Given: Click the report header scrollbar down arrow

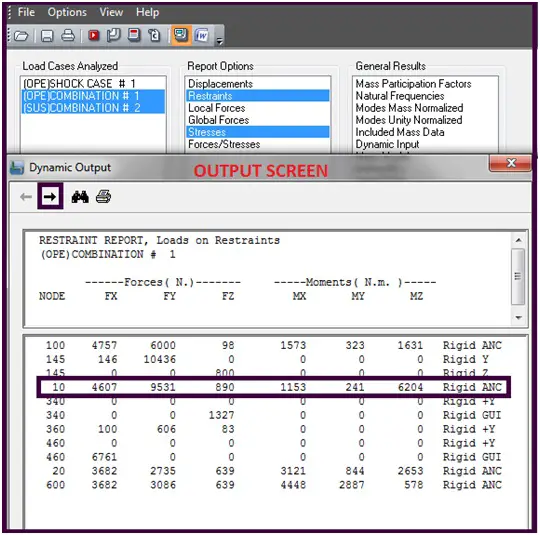Looking at the screenshot, I should [518, 318].
